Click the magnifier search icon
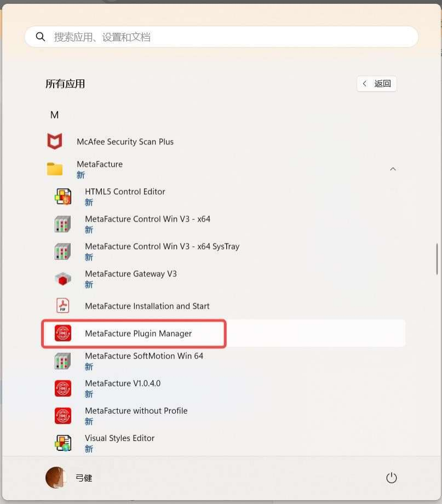The image size is (442, 504). click(40, 37)
